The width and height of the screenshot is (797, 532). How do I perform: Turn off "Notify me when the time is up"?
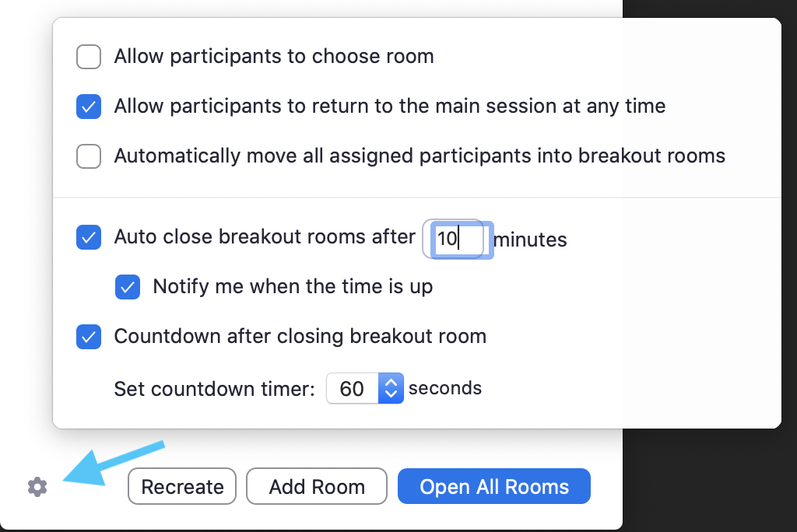(x=127, y=287)
